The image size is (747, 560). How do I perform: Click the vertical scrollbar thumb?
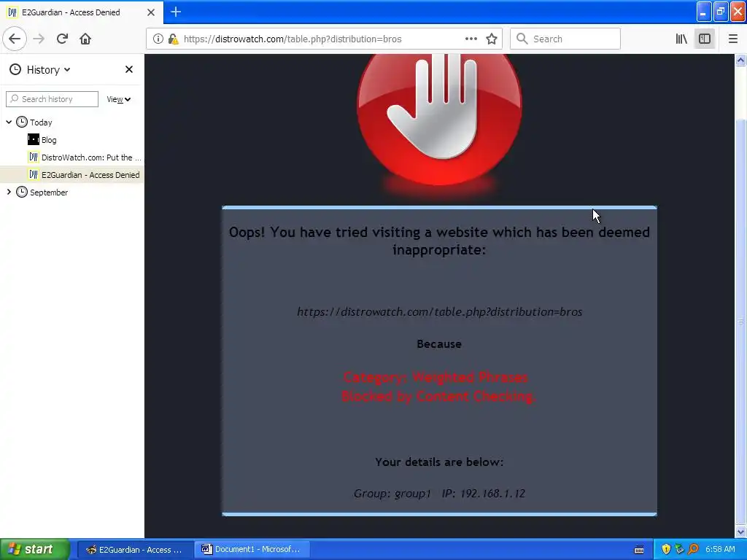coord(740,323)
